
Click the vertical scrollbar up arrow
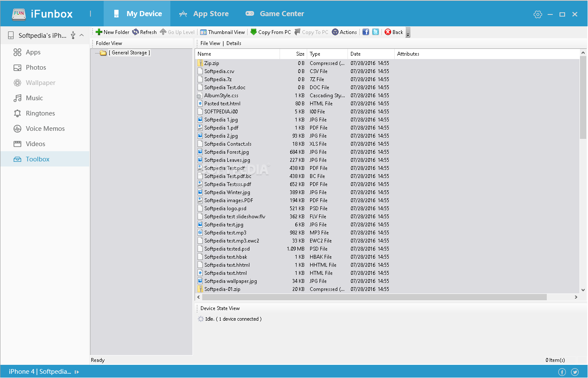(x=583, y=53)
